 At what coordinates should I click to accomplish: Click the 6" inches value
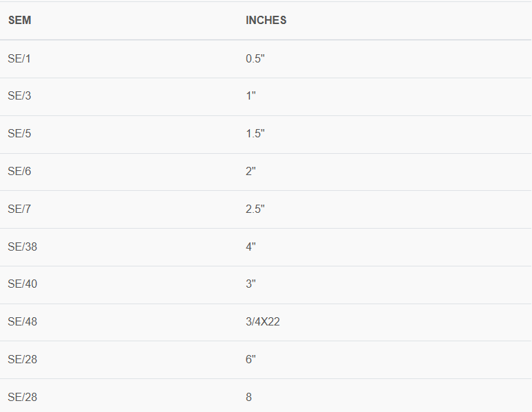coord(251,359)
